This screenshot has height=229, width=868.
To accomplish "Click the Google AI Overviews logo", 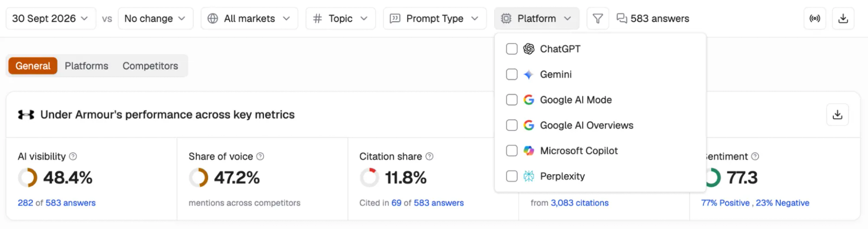I will 528,125.
